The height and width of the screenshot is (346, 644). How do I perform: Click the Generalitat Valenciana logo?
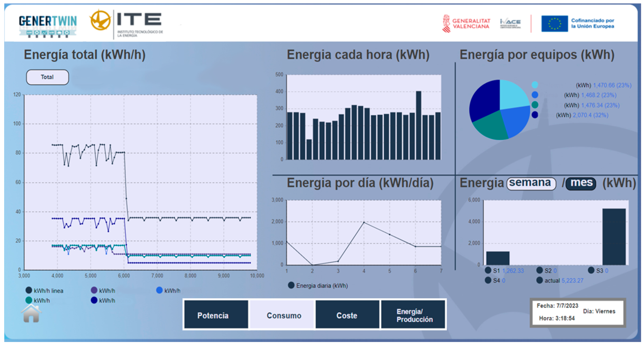[466, 24]
